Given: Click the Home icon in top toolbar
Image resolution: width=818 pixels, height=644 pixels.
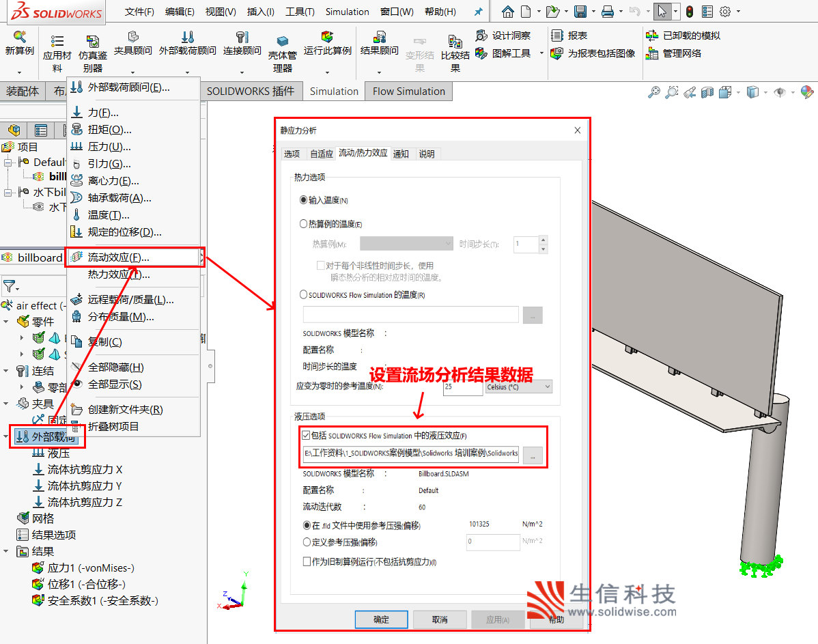Looking at the screenshot, I should click(507, 12).
